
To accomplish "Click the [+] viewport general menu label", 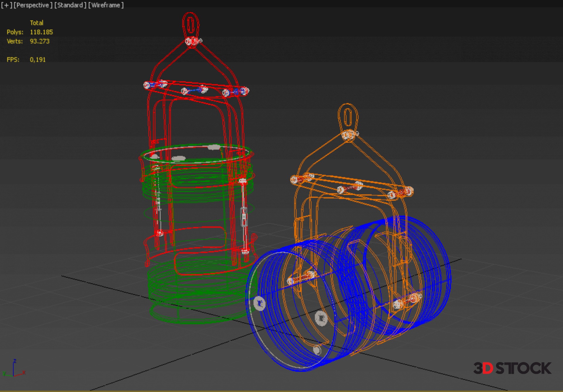I will 6,5.
